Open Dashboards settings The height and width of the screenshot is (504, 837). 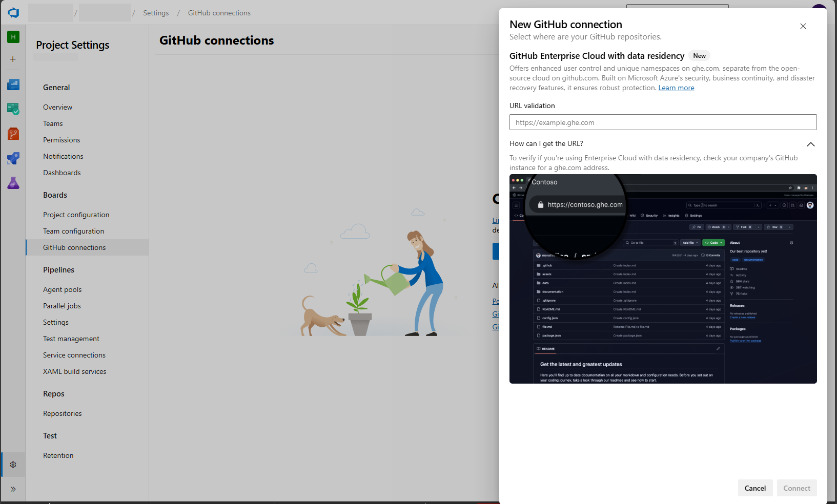[x=62, y=173]
